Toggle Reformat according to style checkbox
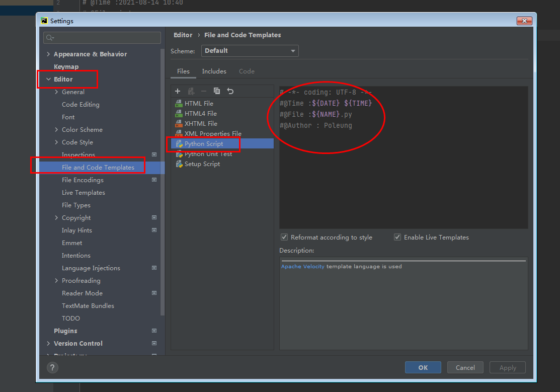 (x=284, y=238)
